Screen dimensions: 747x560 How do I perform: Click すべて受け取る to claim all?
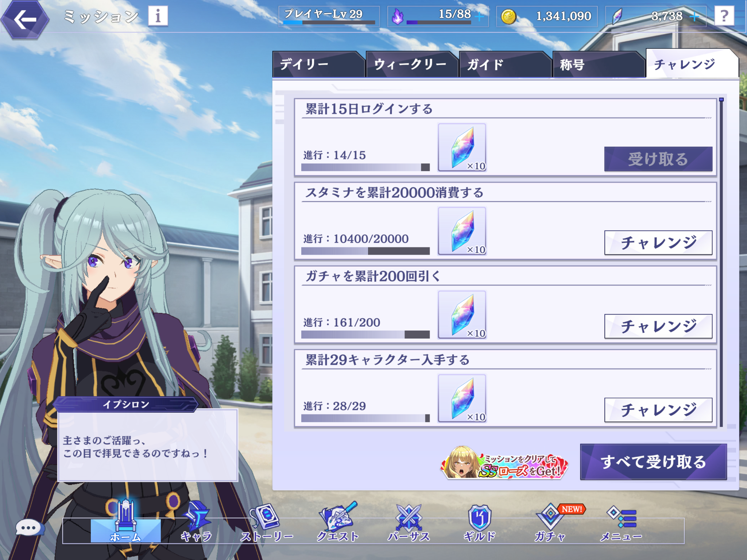[x=653, y=462]
